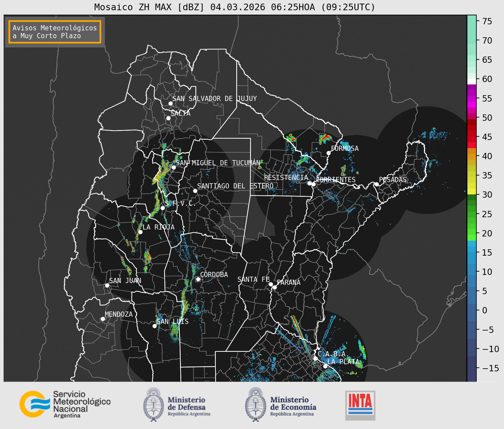This screenshot has height=429, width=504.
Task: Select the Paraná city marker
Action: coord(275,288)
